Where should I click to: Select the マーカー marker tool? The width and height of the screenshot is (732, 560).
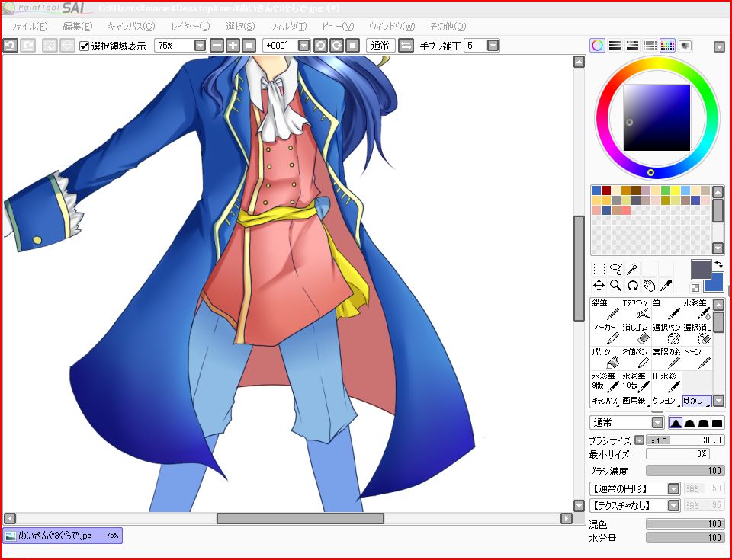tap(605, 334)
